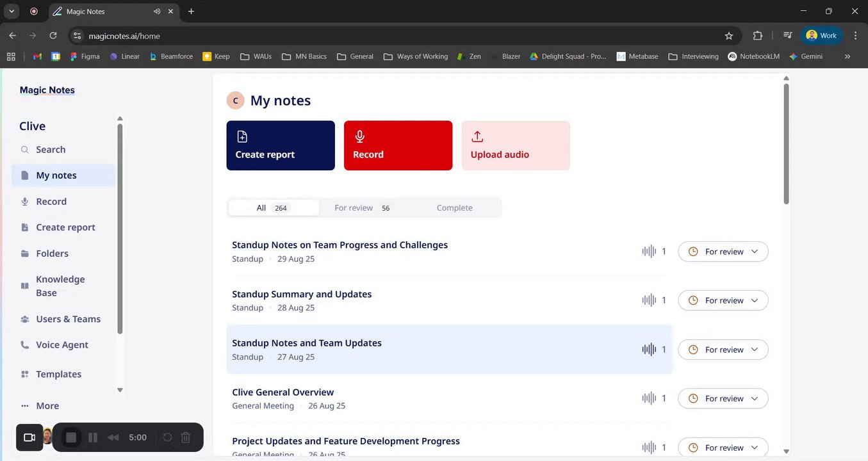Click the Search field in sidebar
Screen dimensions: 868x461
point(51,150)
